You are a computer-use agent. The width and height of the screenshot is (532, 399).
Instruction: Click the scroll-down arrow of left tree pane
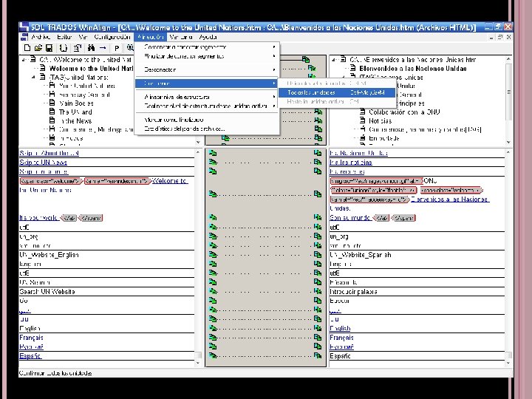point(198,142)
